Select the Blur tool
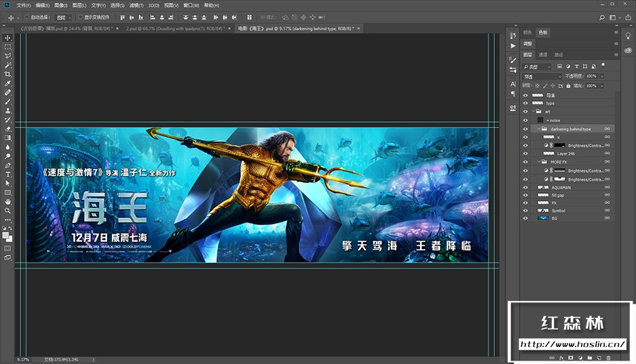The width and height of the screenshot is (636, 364). [x=7, y=147]
